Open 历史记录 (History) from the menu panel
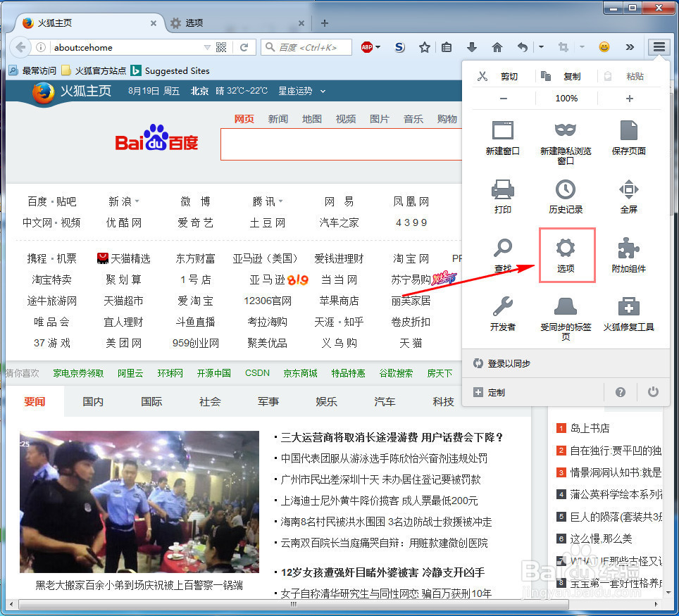679x616 pixels. [566, 195]
